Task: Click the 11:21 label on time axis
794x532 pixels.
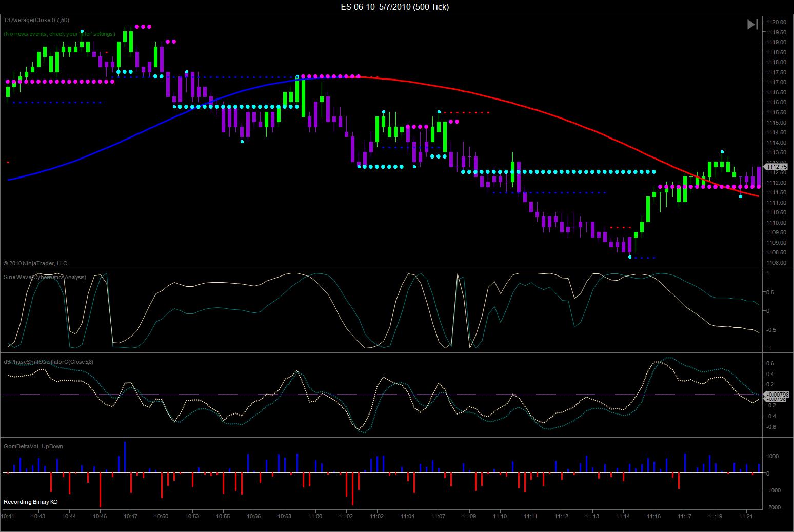Action: click(x=746, y=516)
